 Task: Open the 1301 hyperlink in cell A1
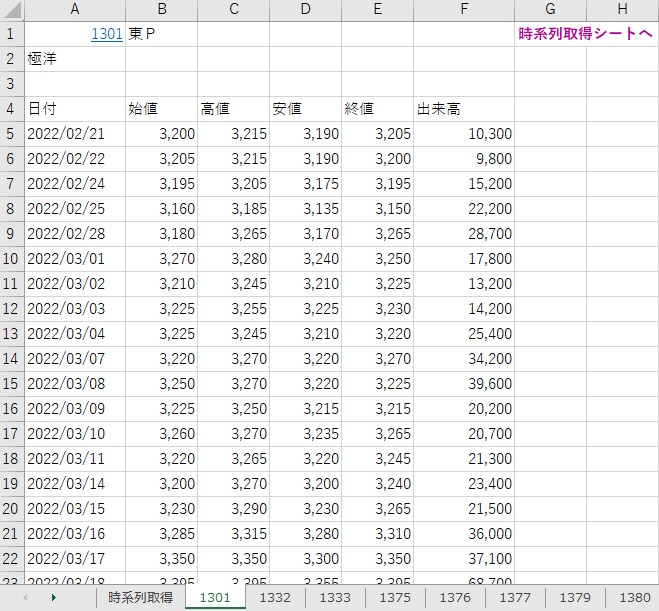106,34
